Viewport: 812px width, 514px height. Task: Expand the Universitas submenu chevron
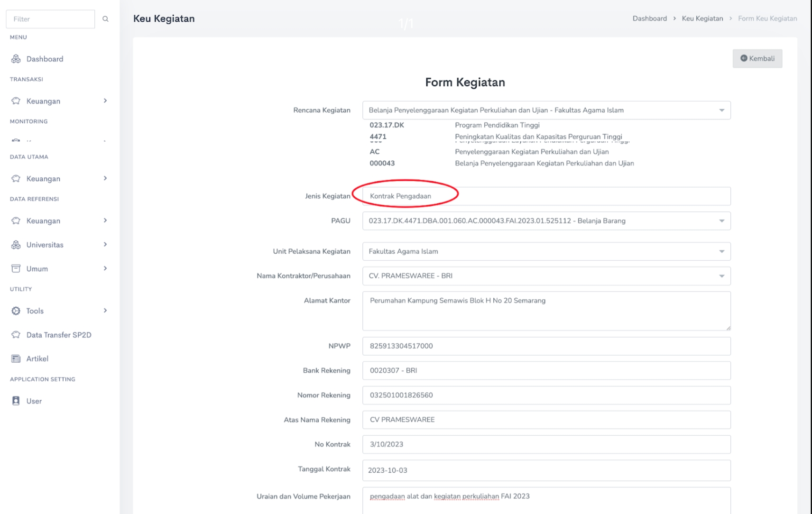click(x=105, y=245)
